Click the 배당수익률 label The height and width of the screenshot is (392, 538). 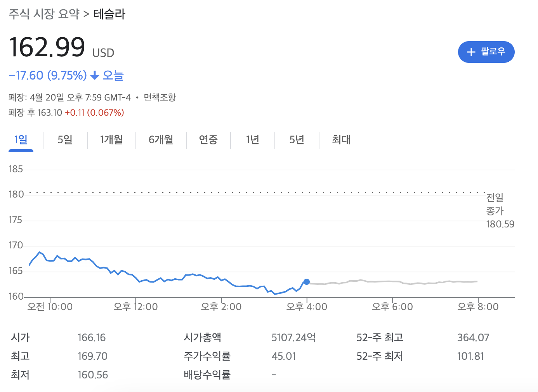tap(207, 375)
